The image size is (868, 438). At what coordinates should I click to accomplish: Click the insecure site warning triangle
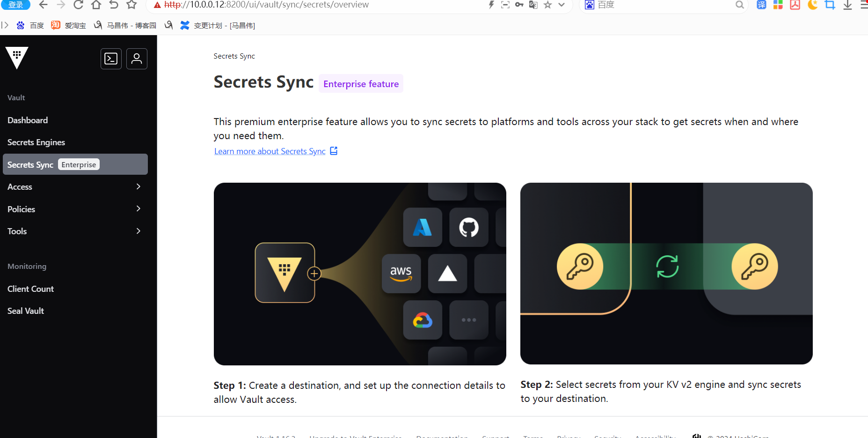[157, 5]
